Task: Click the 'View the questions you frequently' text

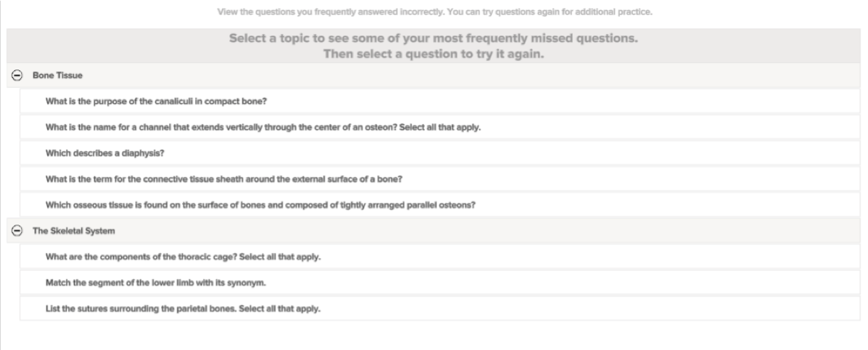Action: [434, 12]
